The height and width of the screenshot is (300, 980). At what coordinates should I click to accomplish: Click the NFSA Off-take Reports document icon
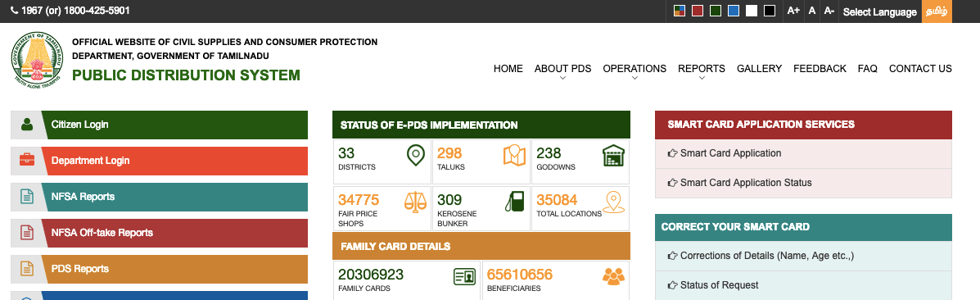[26, 232]
